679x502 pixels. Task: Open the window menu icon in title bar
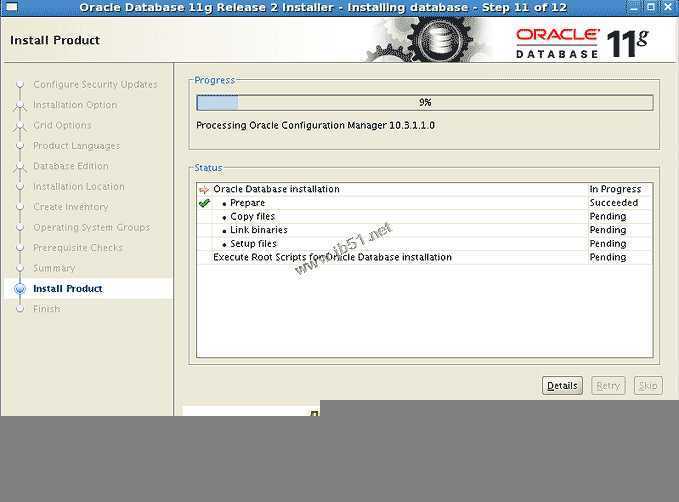[x=11, y=7]
